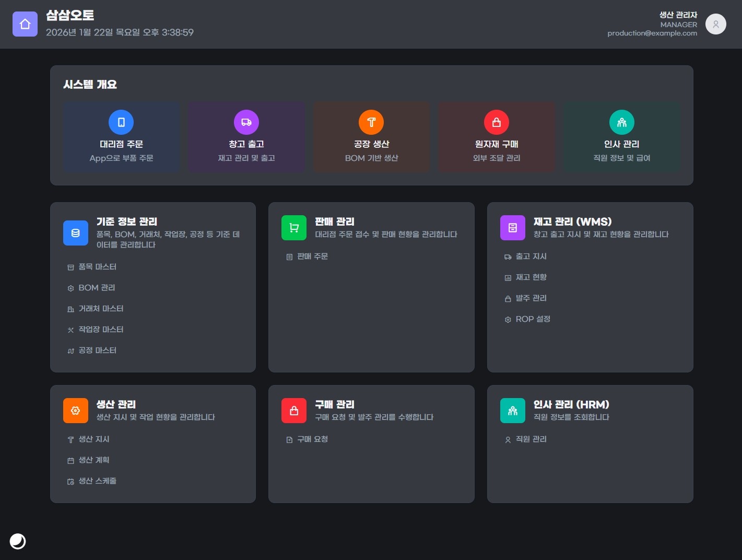
Task: Click the orange 공장 생산 hammer icon
Action: pyautogui.click(x=371, y=122)
